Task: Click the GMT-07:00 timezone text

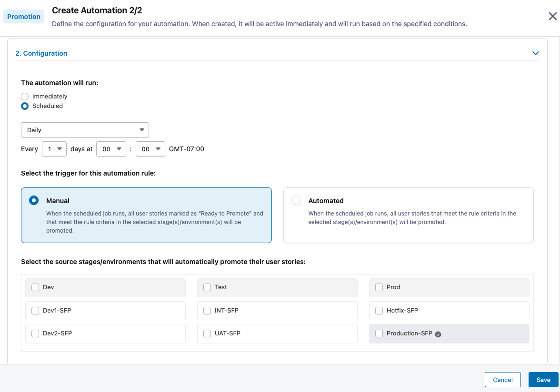Action: click(x=187, y=149)
